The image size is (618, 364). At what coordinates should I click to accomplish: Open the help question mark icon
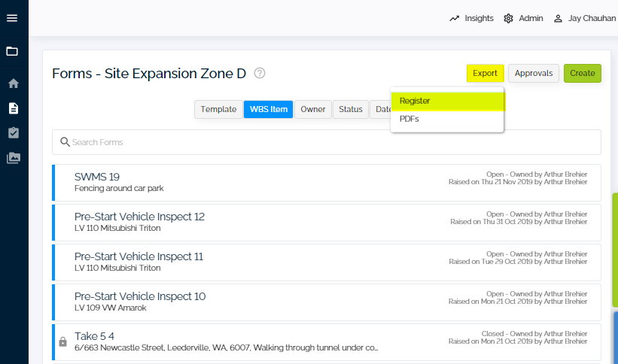pos(260,73)
